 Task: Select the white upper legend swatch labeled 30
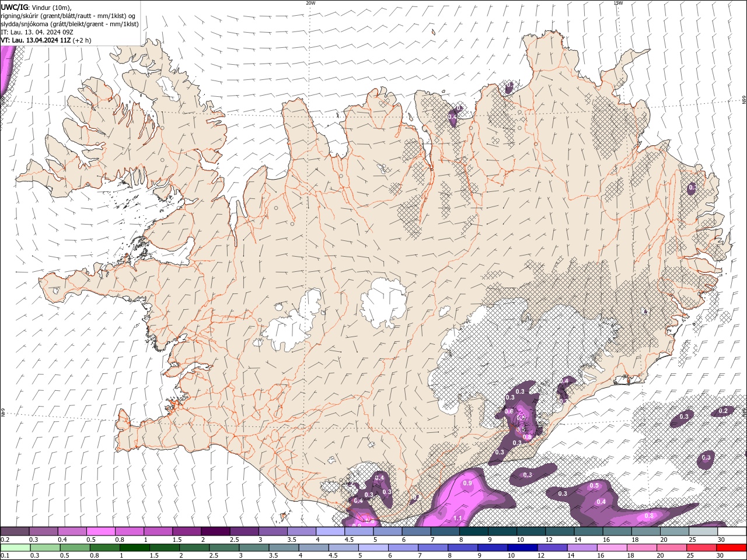point(731,531)
